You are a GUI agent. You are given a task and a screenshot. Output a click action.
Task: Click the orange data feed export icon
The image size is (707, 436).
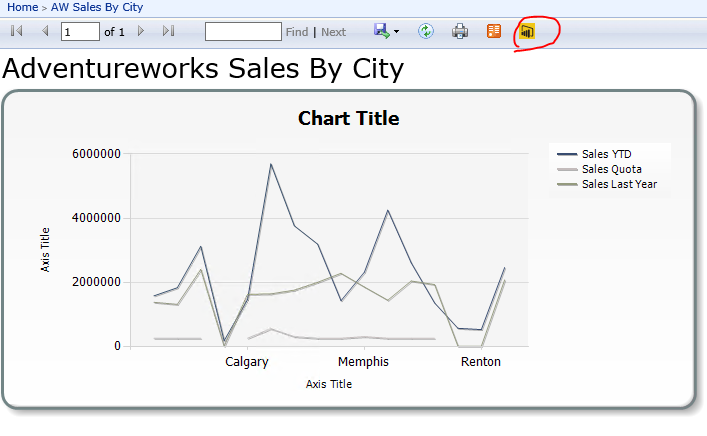pyautogui.click(x=494, y=32)
